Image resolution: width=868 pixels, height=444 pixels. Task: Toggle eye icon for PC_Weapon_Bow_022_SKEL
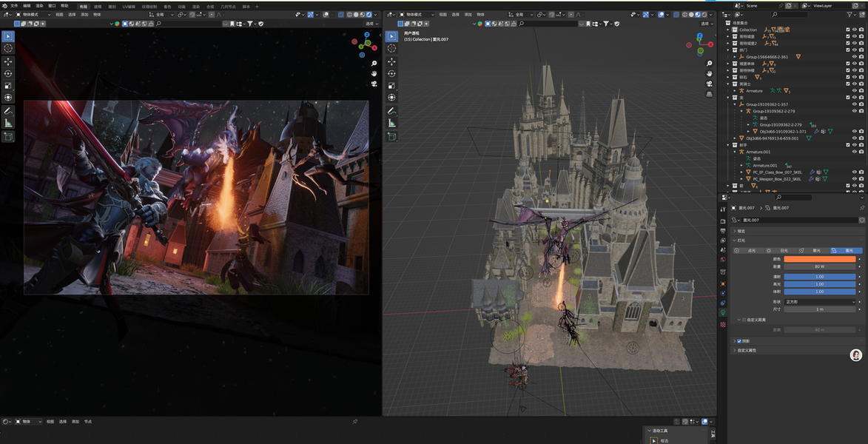coord(854,179)
